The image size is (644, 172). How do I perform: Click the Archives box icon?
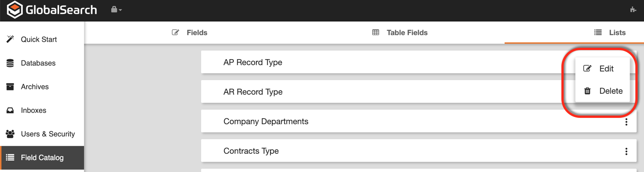click(10, 87)
